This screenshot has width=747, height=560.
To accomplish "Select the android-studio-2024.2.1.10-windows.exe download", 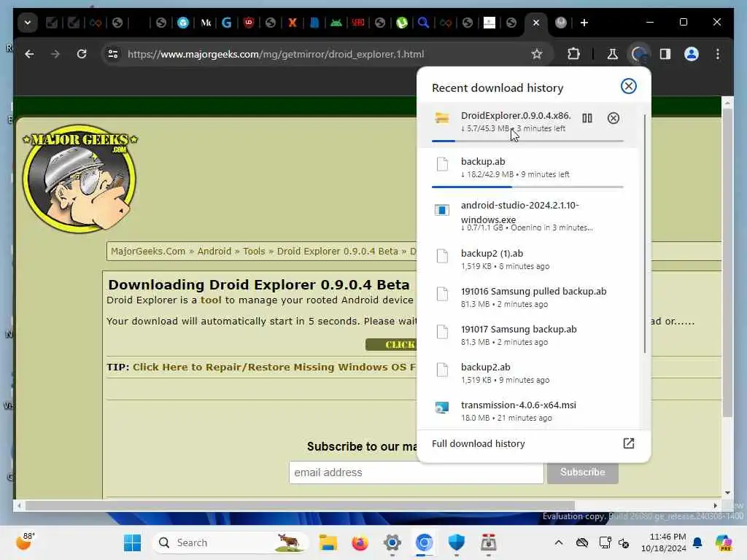I will coord(527,216).
